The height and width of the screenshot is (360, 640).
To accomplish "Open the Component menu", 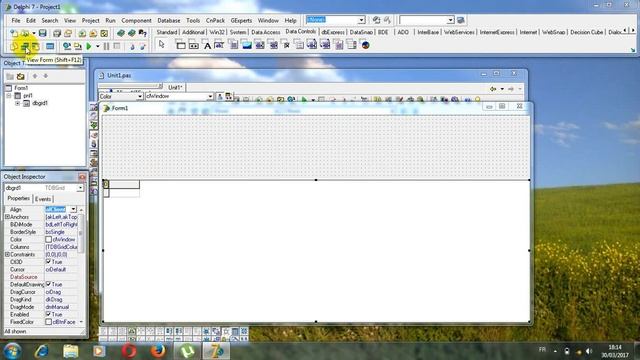I will coord(136,20).
